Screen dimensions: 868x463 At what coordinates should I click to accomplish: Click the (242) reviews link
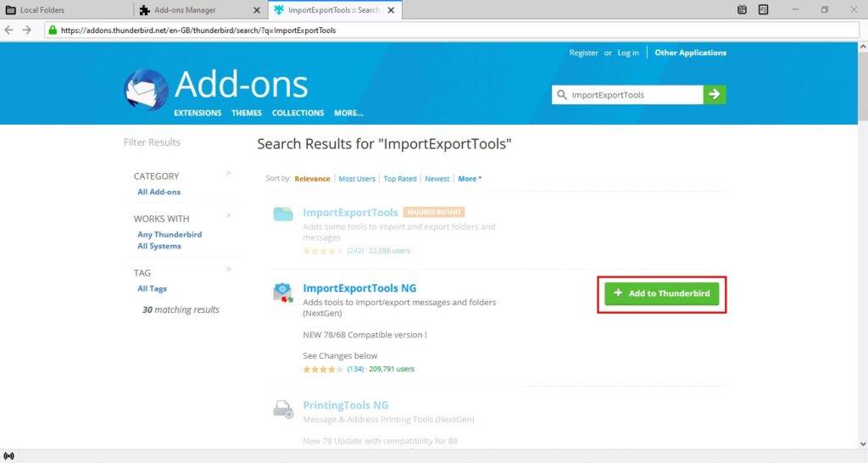pyautogui.click(x=355, y=251)
